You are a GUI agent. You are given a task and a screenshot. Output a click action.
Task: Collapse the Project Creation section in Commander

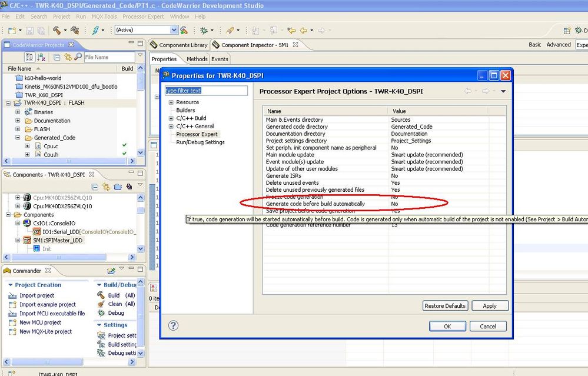click(11, 285)
